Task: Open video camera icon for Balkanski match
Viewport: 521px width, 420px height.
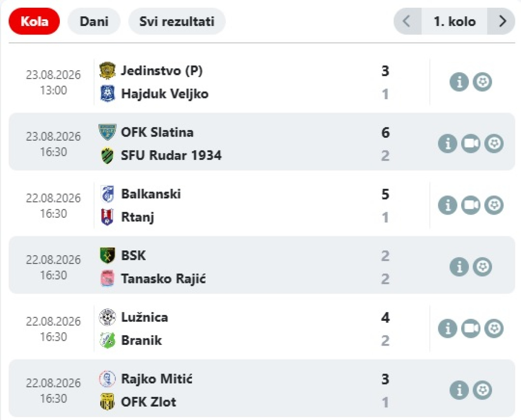Action: (x=471, y=205)
